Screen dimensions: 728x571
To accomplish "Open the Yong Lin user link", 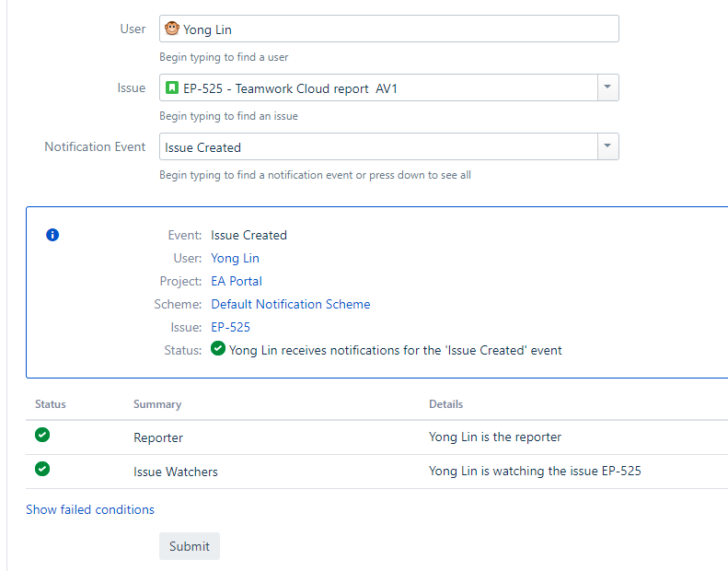I will (235, 258).
